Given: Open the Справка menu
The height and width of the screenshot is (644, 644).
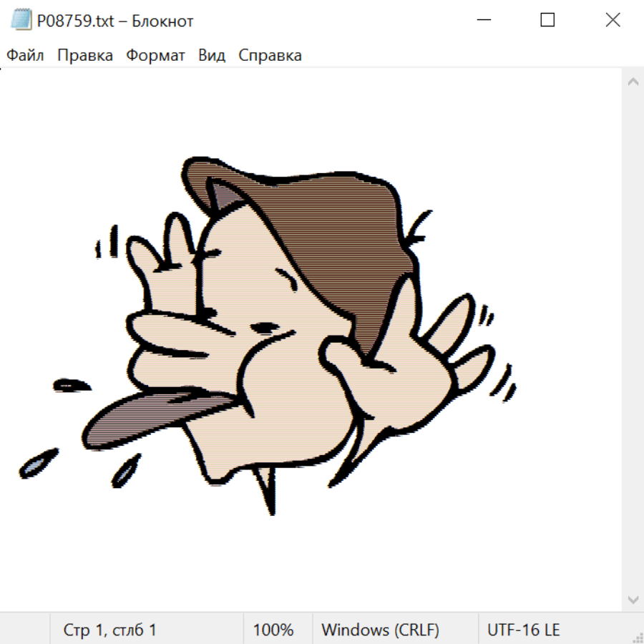Looking at the screenshot, I should coord(270,56).
